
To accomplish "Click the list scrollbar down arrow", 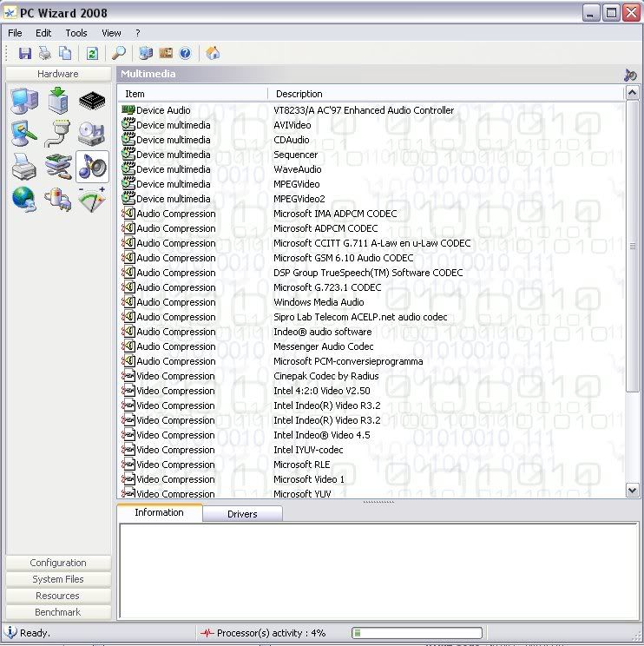I will (x=632, y=491).
